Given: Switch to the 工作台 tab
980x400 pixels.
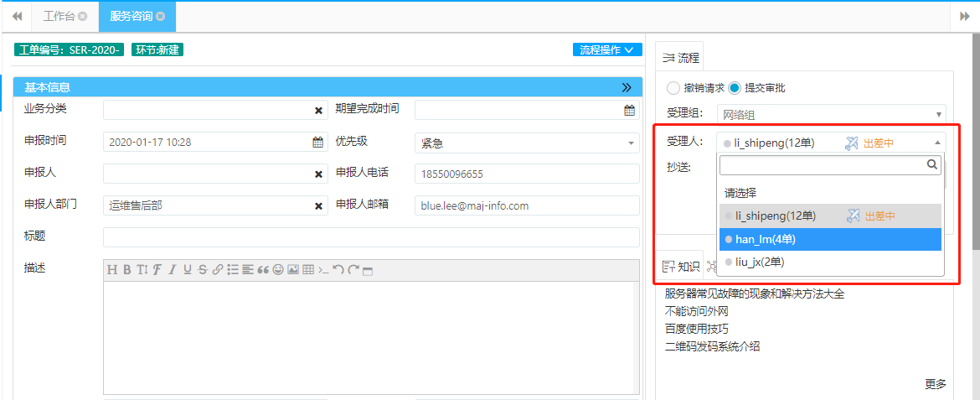Looking at the screenshot, I should [59, 16].
